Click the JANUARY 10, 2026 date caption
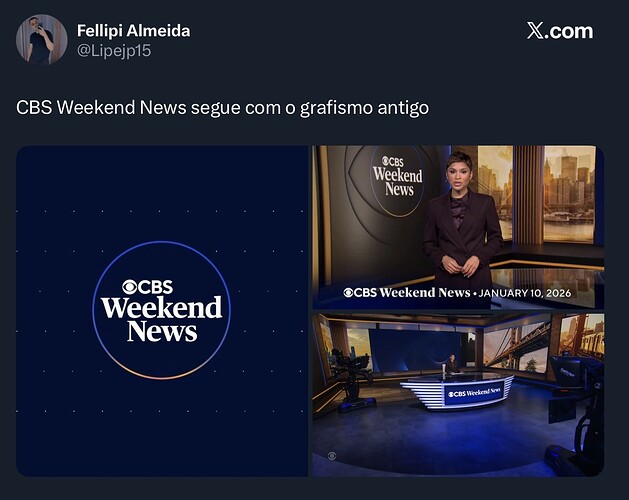This screenshot has height=500, width=629. point(525,293)
